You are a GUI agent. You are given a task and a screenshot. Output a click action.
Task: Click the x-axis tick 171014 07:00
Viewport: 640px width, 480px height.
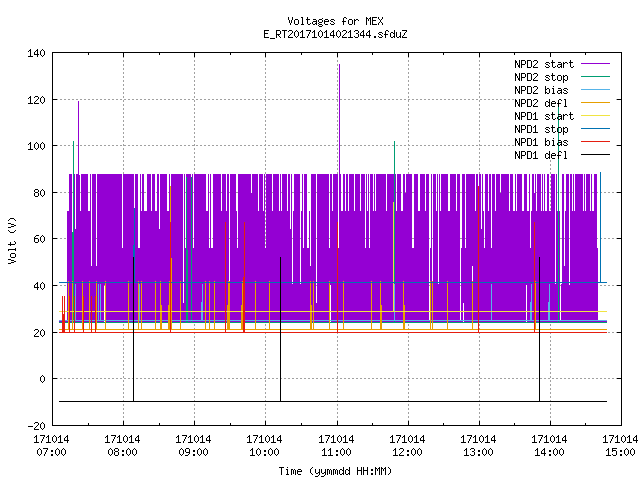[x=51, y=446]
